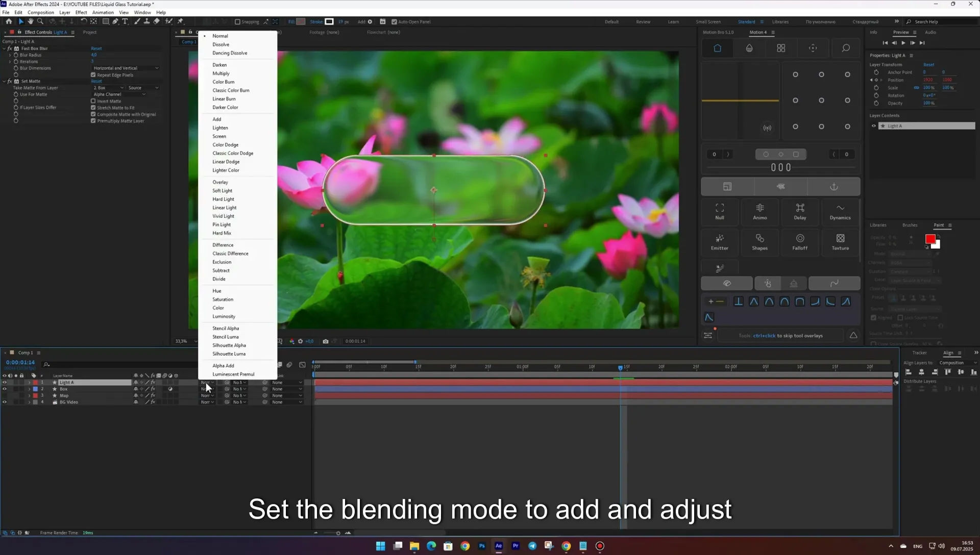The image size is (980, 555).
Task: Select the Rectangle shape tool
Action: 106,21
